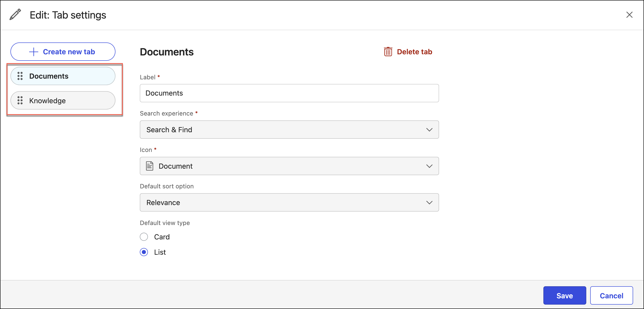
Task: Click the Create new tab button
Action: [x=63, y=52]
